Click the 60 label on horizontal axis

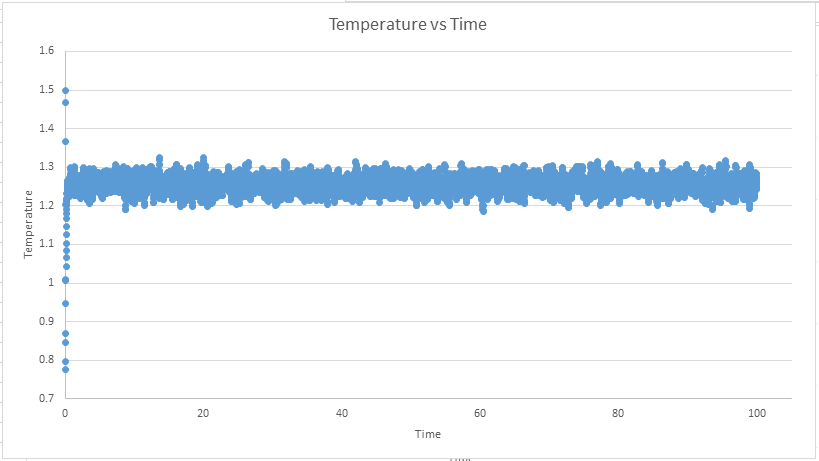(x=480, y=413)
